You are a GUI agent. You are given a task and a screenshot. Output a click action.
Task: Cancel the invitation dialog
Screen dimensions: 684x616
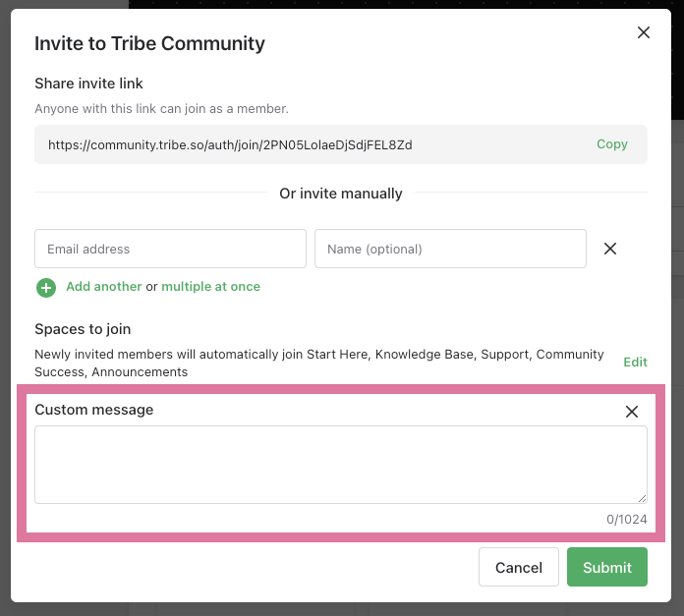click(x=519, y=567)
